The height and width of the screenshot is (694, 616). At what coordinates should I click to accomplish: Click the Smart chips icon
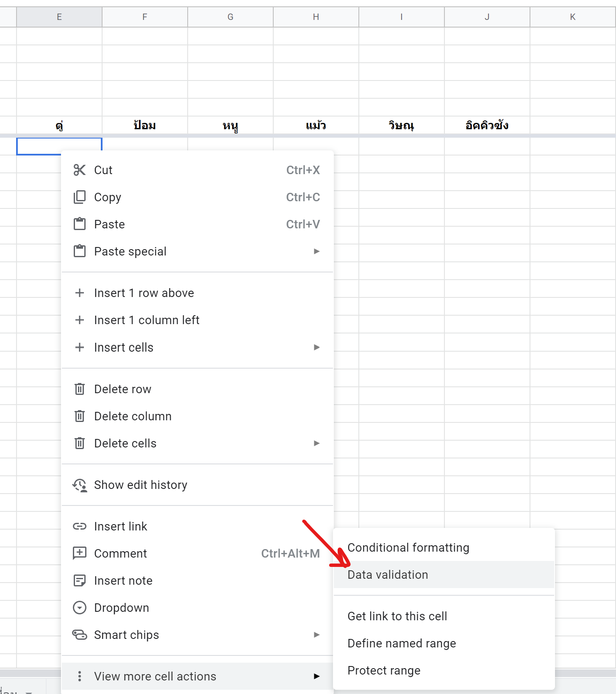click(x=80, y=635)
